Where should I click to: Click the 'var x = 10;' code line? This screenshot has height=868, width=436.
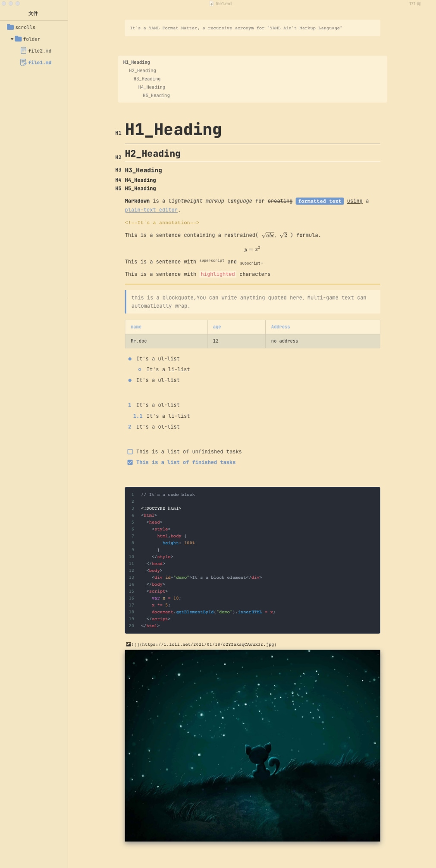point(166,598)
